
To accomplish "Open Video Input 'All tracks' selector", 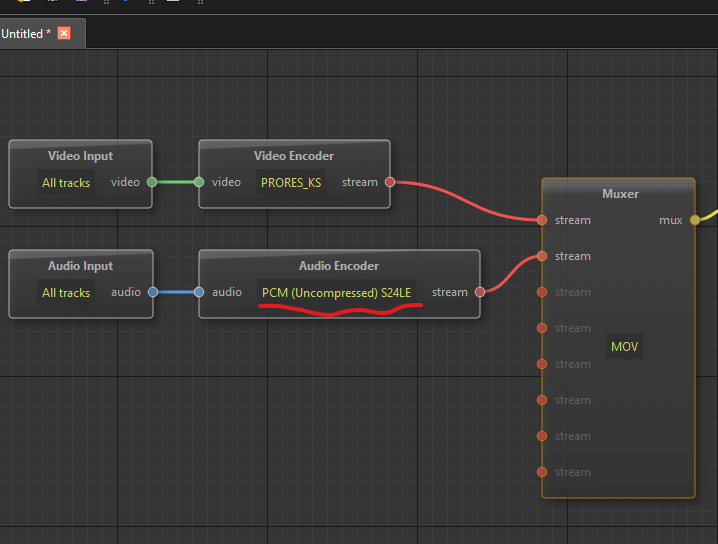I will click(66, 183).
